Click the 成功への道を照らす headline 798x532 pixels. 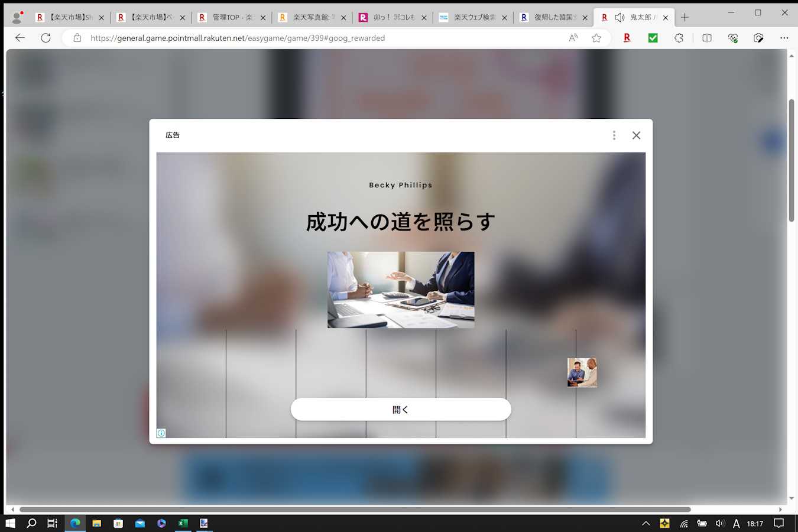pyautogui.click(x=401, y=222)
